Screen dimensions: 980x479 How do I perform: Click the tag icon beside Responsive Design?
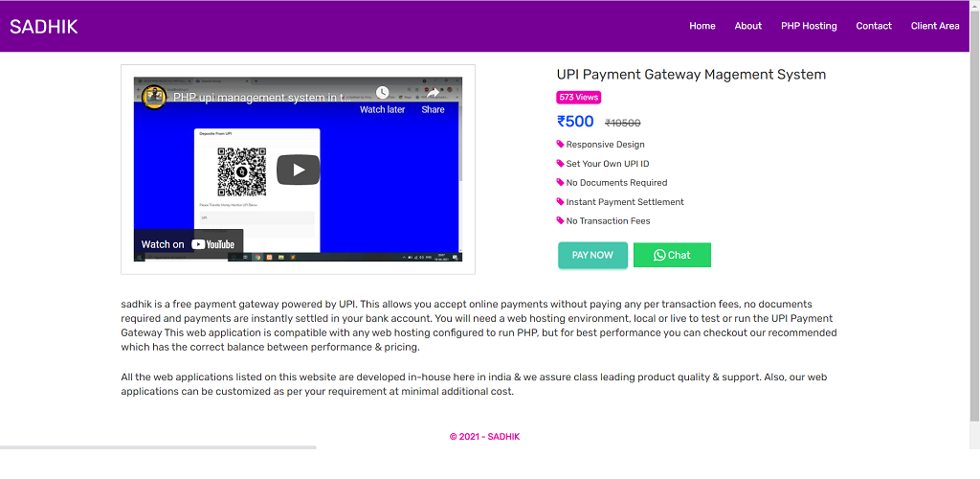pyautogui.click(x=560, y=144)
